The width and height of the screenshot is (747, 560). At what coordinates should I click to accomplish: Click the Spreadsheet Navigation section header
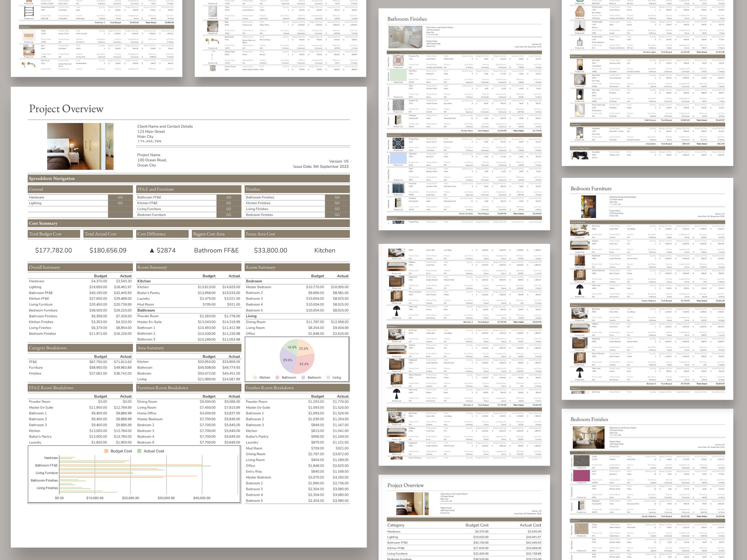point(189,179)
